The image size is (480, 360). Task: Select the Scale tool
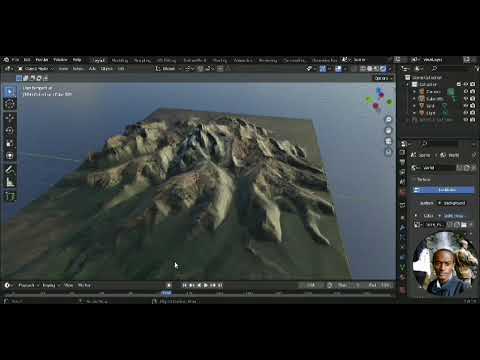(10, 143)
